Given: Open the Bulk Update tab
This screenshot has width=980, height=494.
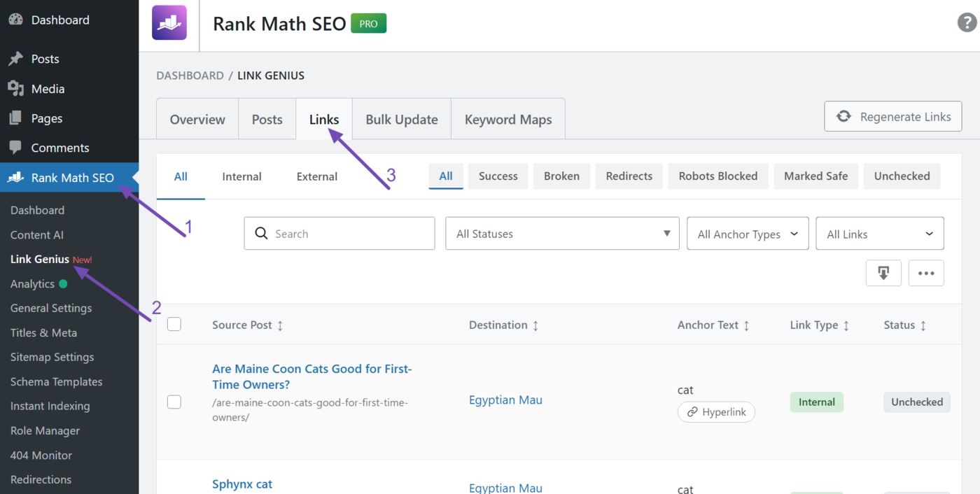Looking at the screenshot, I should tap(402, 119).
